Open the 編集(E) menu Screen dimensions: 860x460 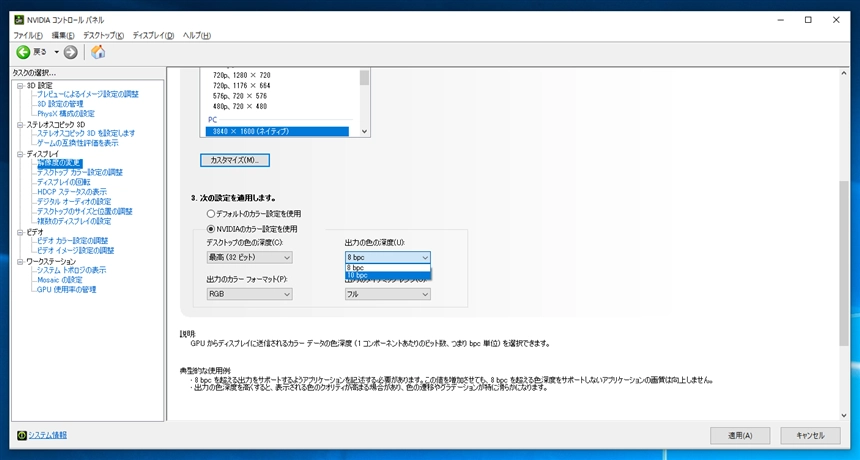pos(63,36)
